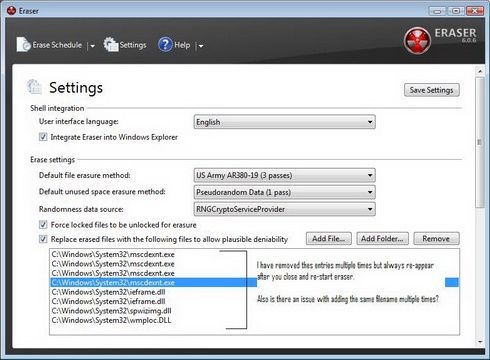
Task: Click the red Eraser logo emblem
Action: (x=417, y=41)
